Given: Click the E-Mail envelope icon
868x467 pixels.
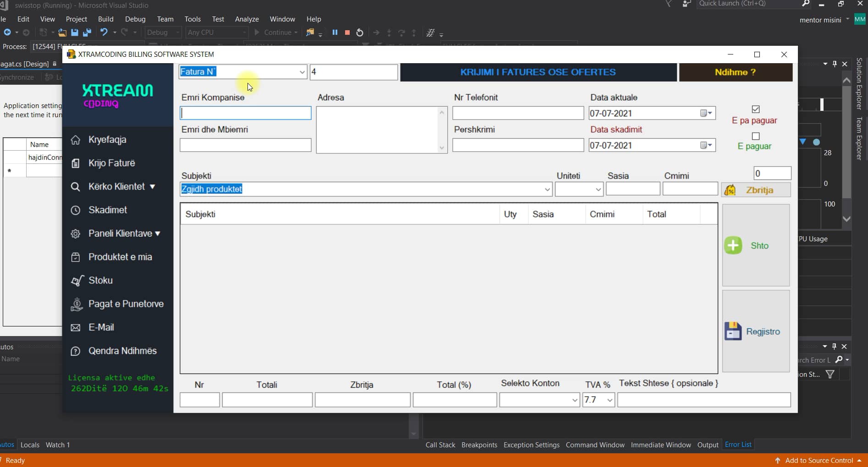Looking at the screenshot, I should [x=76, y=327].
